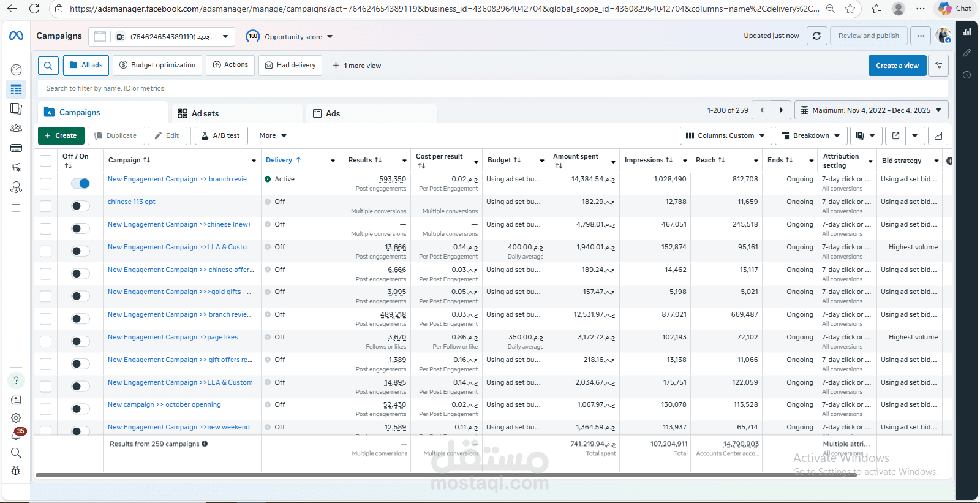980x503 pixels.
Task: Open the Billing credit card icon in sidebar
Action: [16, 148]
